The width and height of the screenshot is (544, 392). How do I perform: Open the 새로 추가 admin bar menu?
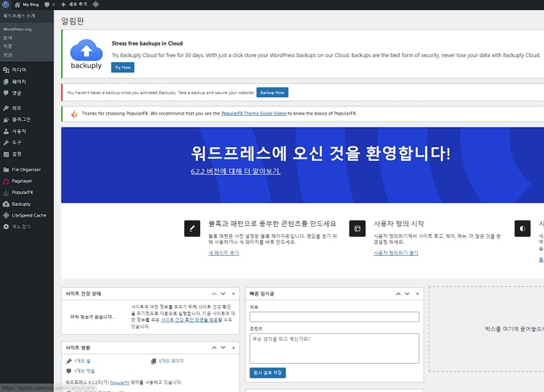pos(74,4)
